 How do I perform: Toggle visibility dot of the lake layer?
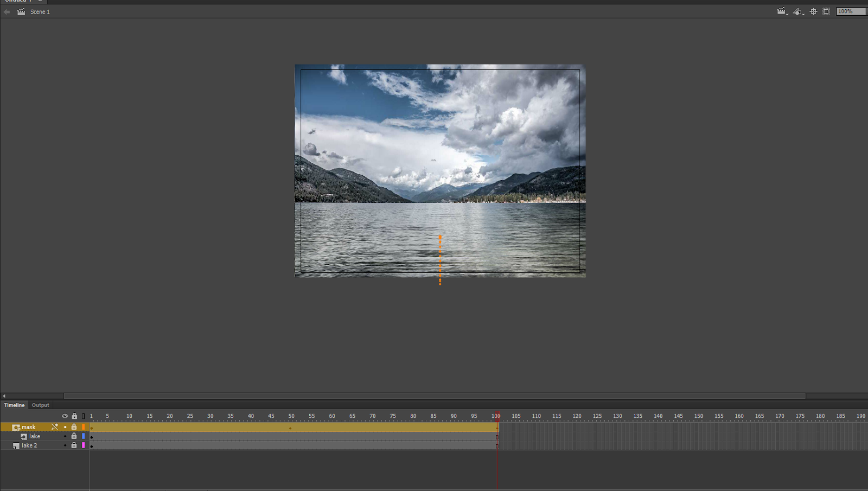tap(65, 436)
